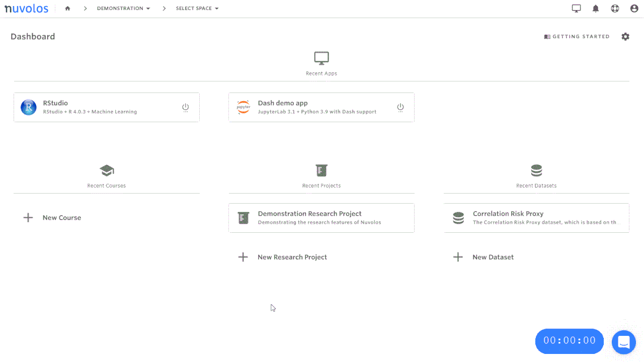Open notifications bell

pos(596,9)
